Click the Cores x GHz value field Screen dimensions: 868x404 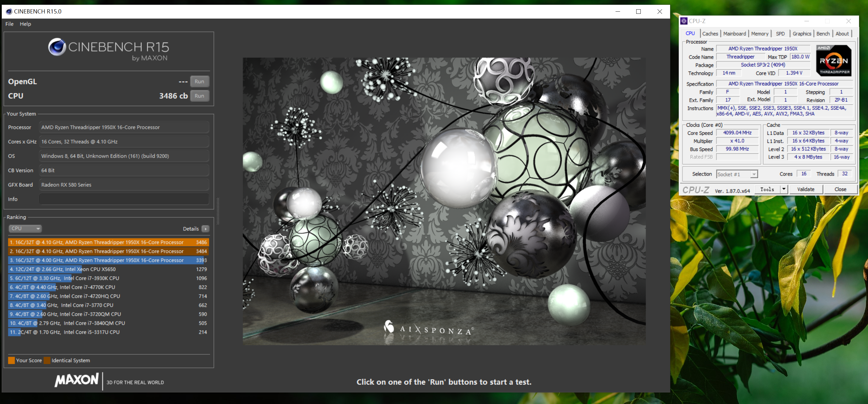click(124, 142)
